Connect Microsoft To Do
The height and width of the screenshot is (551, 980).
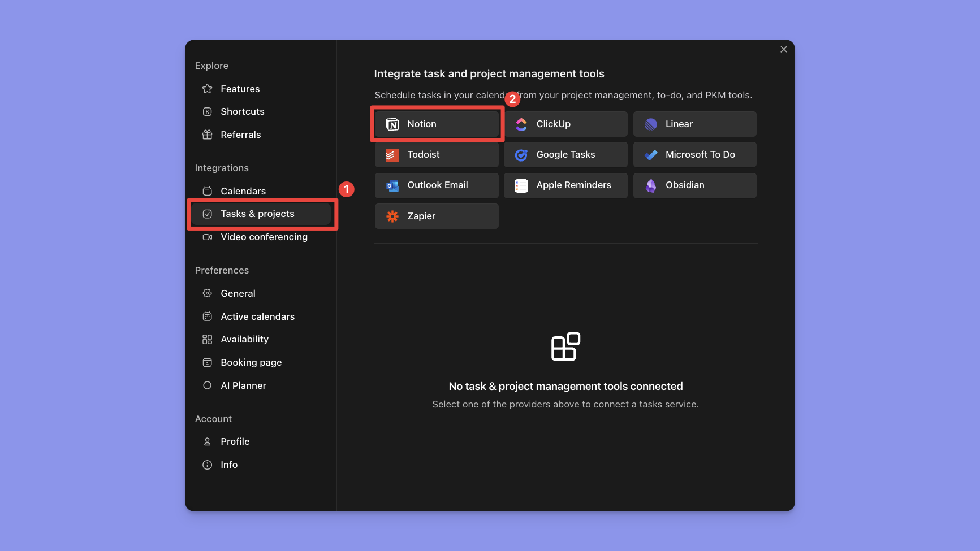tap(695, 155)
